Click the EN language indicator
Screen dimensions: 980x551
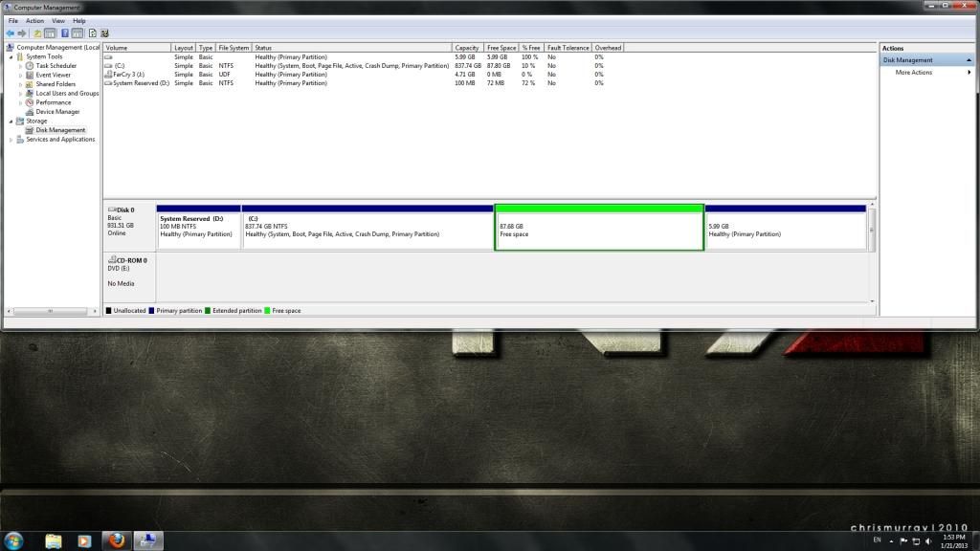pos(877,540)
